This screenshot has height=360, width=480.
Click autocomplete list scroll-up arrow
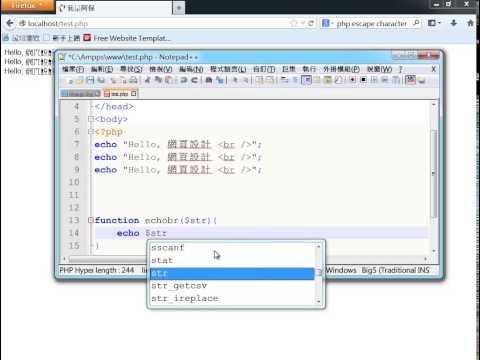click(x=319, y=246)
